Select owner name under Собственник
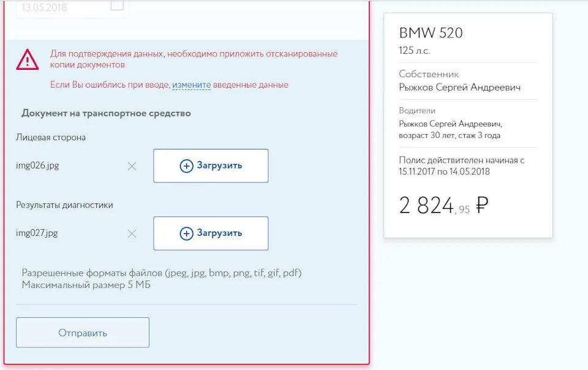This screenshot has width=588, height=370. (x=459, y=88)
